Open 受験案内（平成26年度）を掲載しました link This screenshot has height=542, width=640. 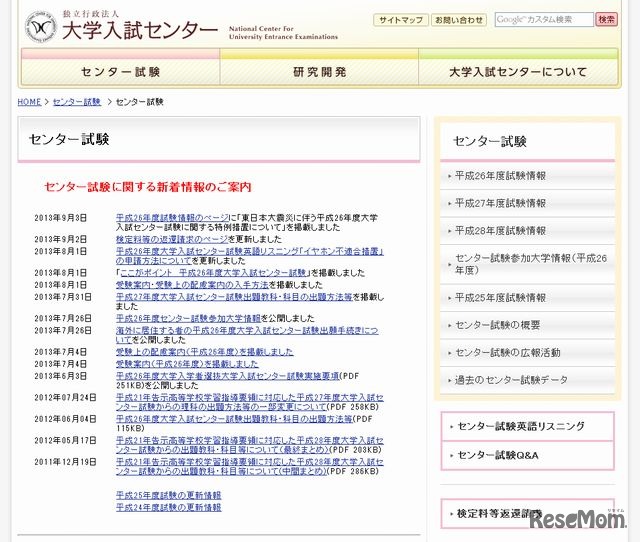[x=187, y=364]
